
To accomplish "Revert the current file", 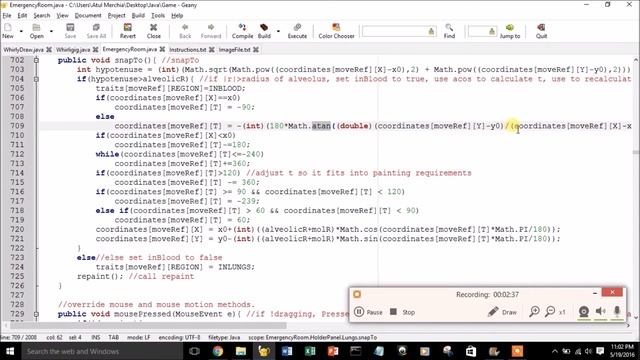I will coord(128,31).
